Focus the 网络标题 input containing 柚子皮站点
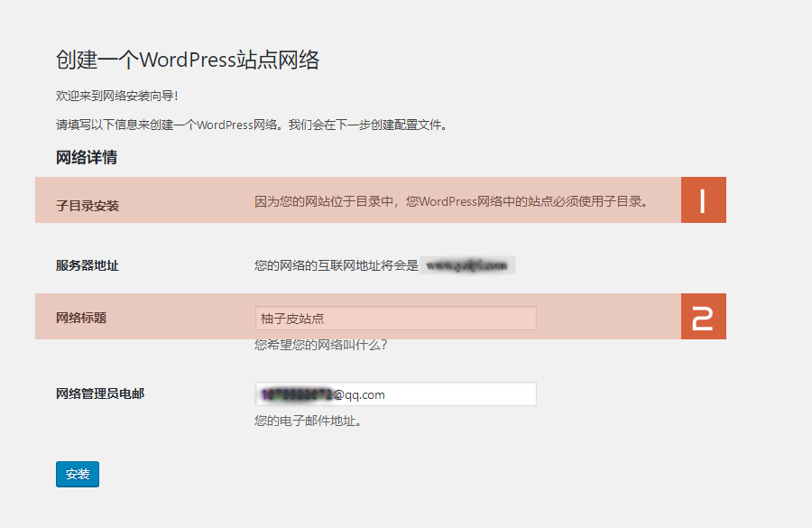 (395, 319)
